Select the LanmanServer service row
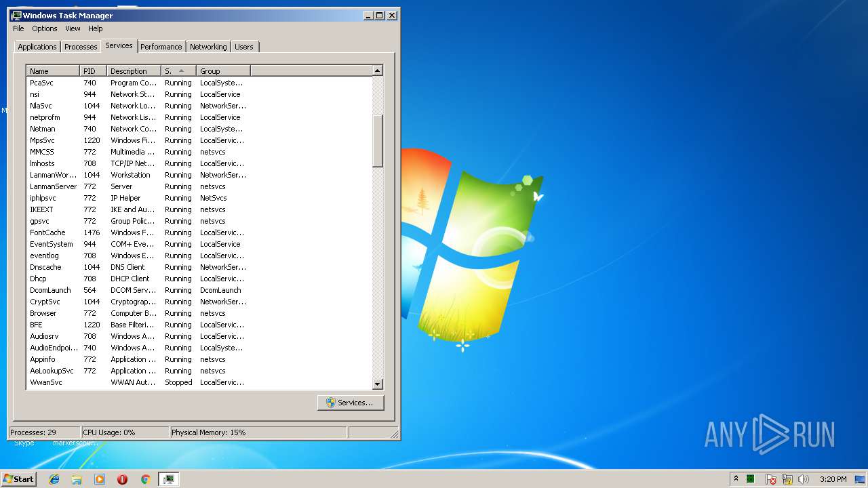 199,186
